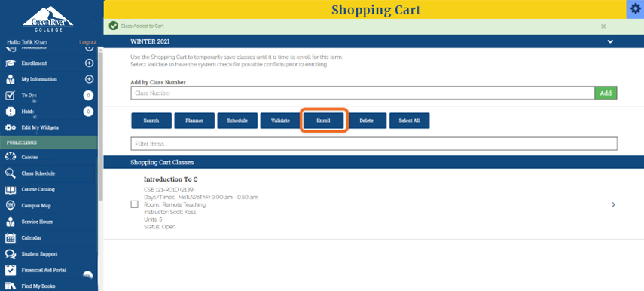
Task: Click the sidebar vertical scrollbar
Action: click(x=100, y=124)
